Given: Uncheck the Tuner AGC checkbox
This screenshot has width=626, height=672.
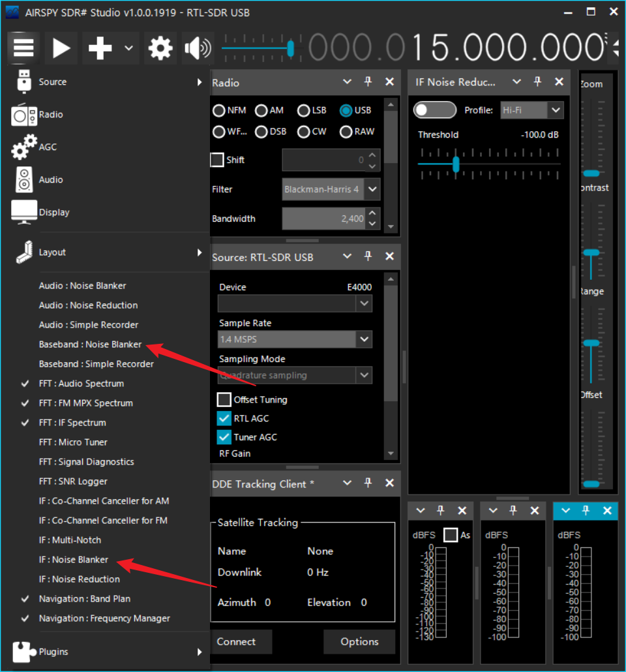Looking at the screenshot, I should point(224,437).
